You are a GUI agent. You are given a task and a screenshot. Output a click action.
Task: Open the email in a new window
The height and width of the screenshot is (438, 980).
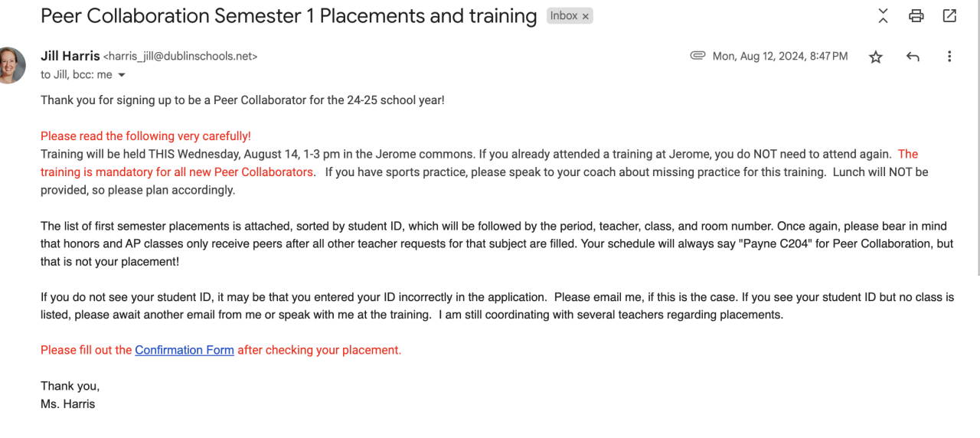[949, 15]
